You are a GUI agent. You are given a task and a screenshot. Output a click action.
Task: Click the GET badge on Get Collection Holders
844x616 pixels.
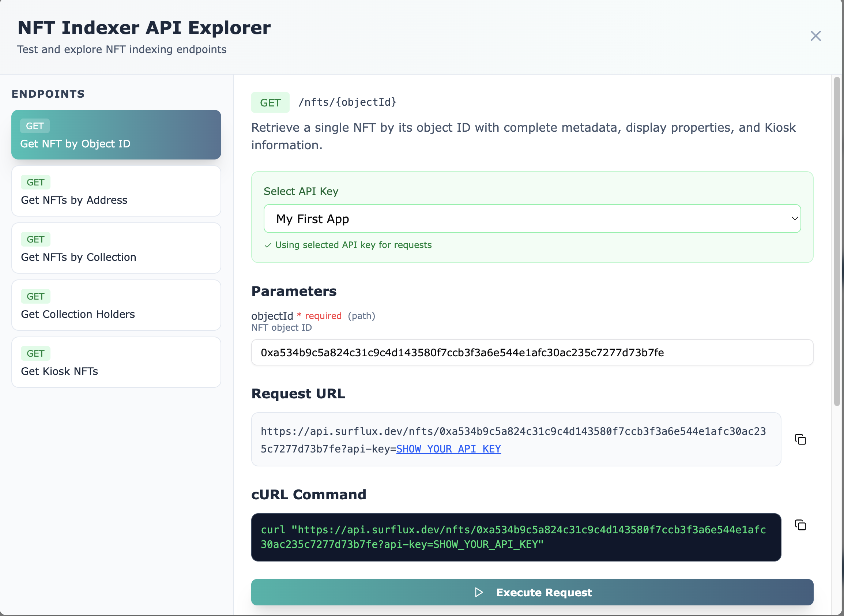[x=35, y=296]
